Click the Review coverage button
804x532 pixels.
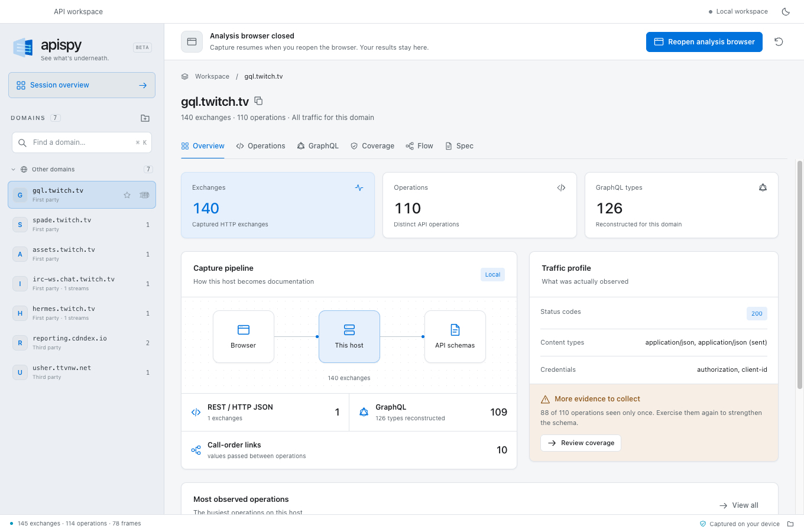point(581,443)
